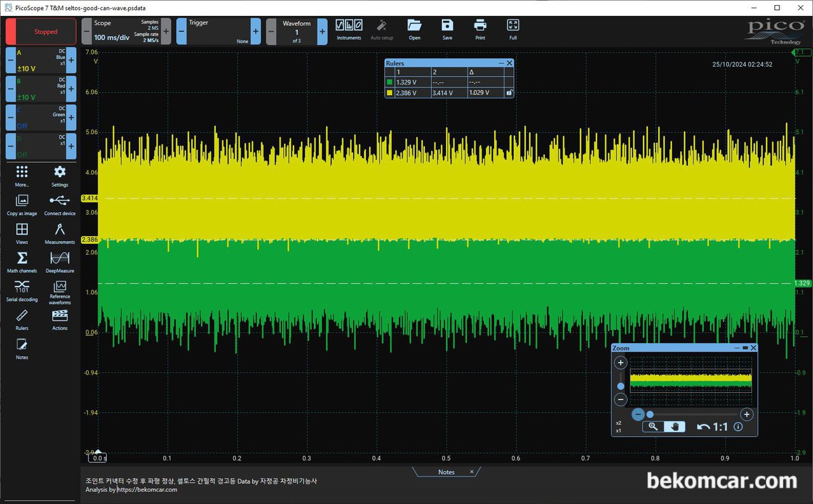
Task: Go to next waveform buffer
Action: [x=322, y=31]
